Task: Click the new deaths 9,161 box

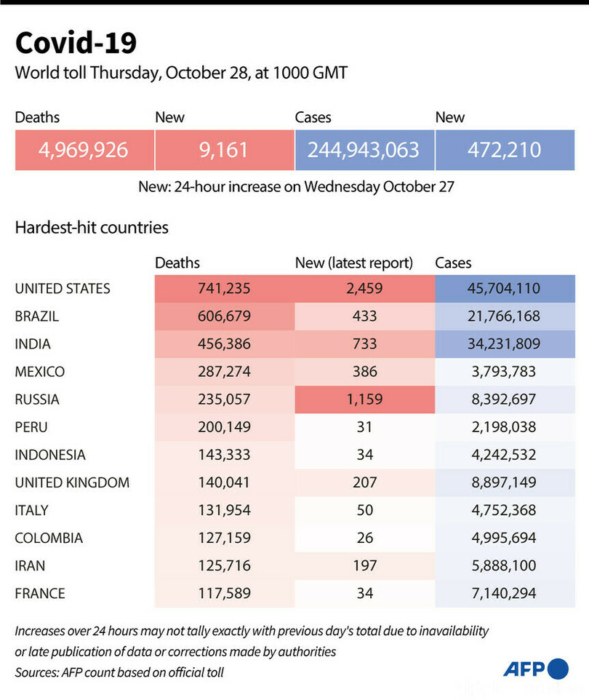Action: point(224,150)
